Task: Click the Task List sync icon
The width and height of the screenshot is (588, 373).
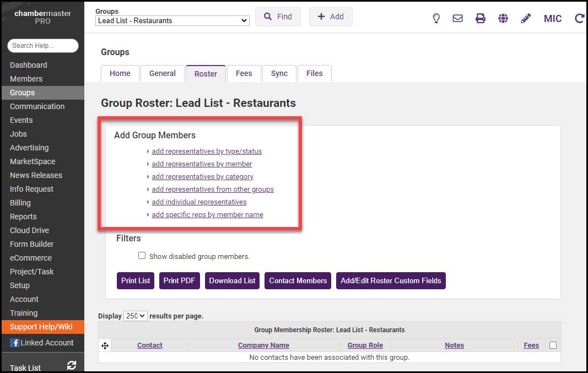Action: coord(72,365)
